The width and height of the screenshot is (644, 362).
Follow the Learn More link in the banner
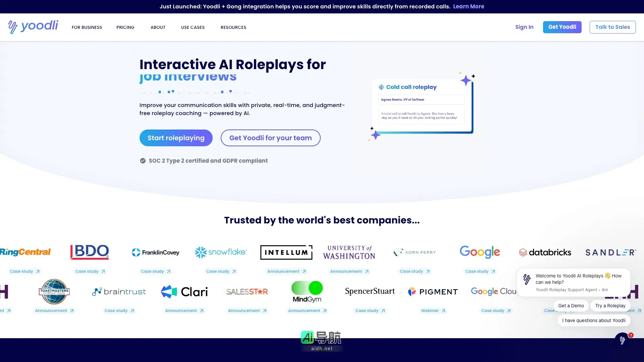[469, 6]
